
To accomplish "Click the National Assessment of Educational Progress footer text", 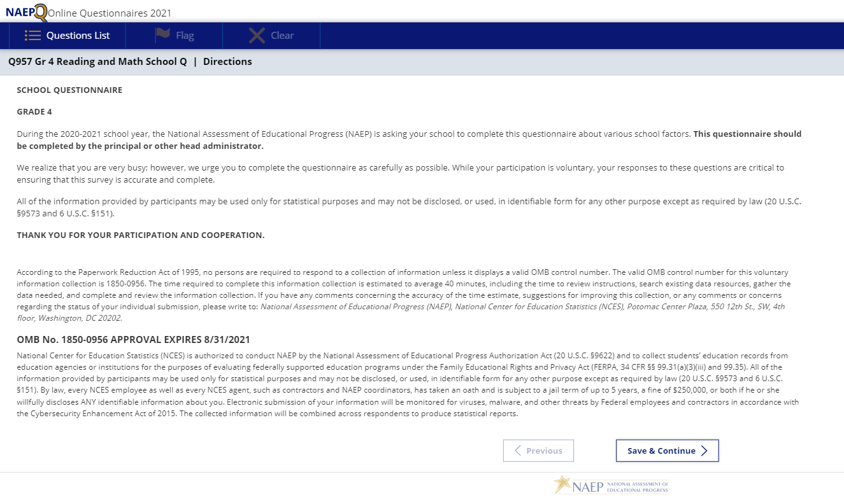I will pos(637,487).
